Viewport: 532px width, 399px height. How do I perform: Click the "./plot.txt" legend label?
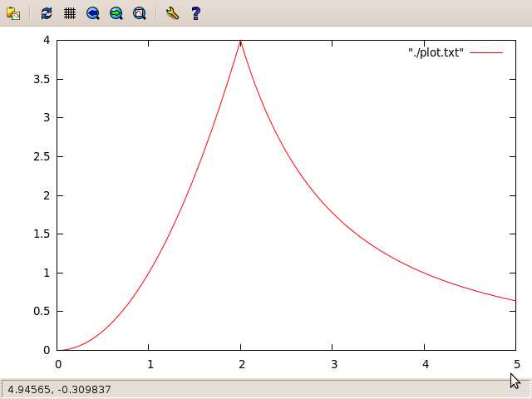436,52
